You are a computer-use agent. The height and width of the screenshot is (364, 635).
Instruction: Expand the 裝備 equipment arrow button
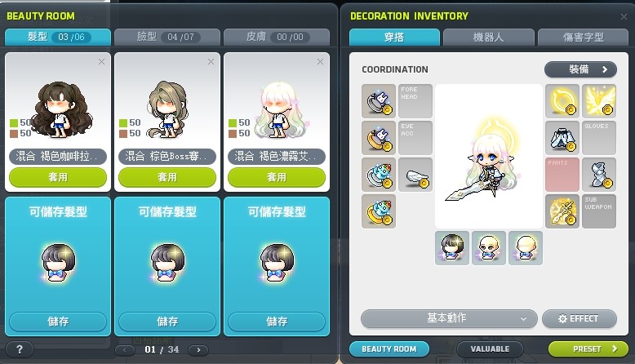pyautogui.click(x=580, y=69)
